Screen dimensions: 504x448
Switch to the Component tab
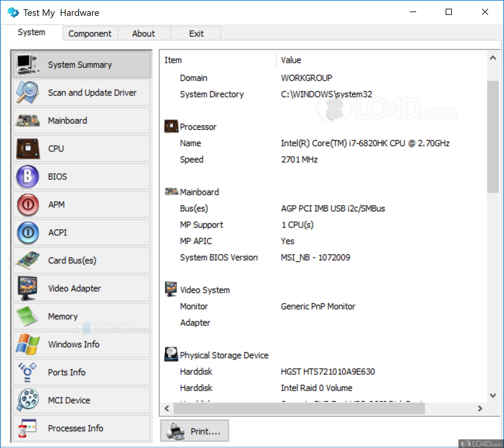90,34
